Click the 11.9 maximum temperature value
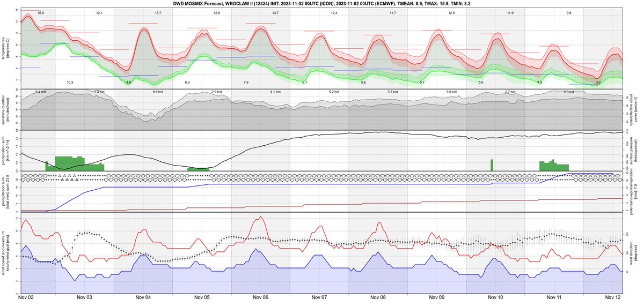Screen dimensions: 644x306 pos(510,12)
